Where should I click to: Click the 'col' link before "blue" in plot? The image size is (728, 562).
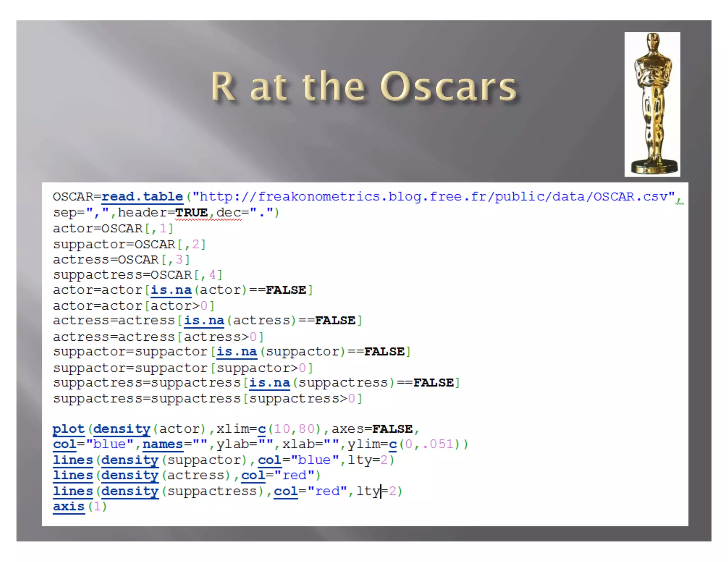pyautogui.click(x=64, y=444)
